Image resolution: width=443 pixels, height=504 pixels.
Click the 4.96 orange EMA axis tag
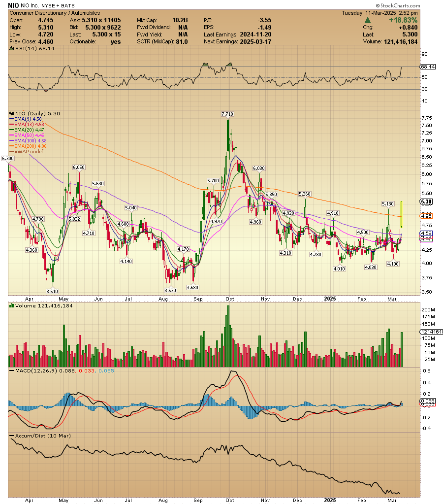[x=426, y=216]
